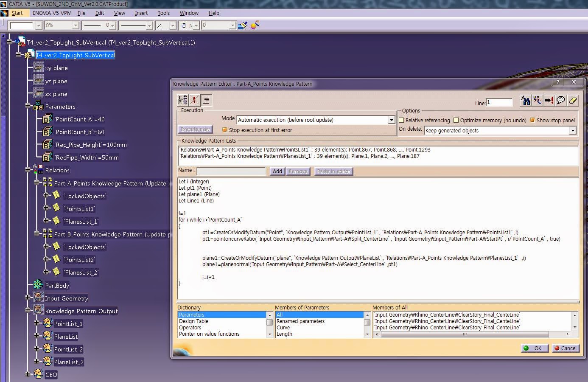Screen dimensions: 588x382
Task: Open the execution Mode dropdown
Action: [391, 120]
